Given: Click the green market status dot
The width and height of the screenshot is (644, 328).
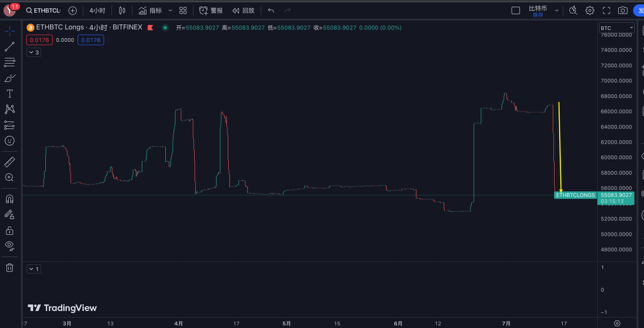Looking at the screenshot, I should (x=164, y=27).
